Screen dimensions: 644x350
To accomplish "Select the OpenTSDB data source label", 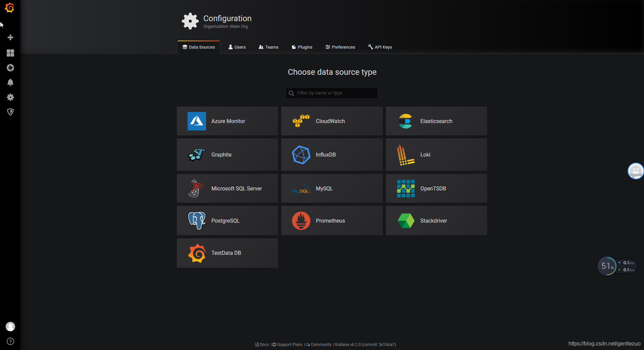I will [x=433, y=189].
